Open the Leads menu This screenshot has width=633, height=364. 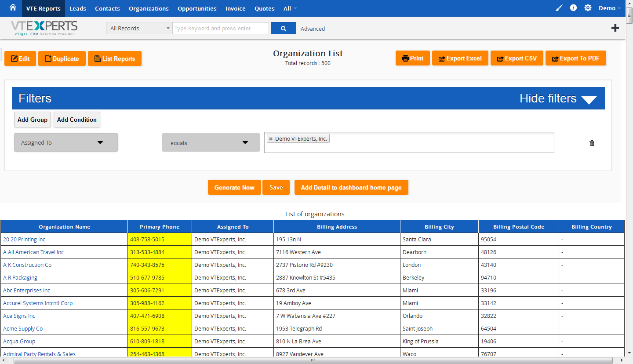pyautogui.click(x=78, y=8)
